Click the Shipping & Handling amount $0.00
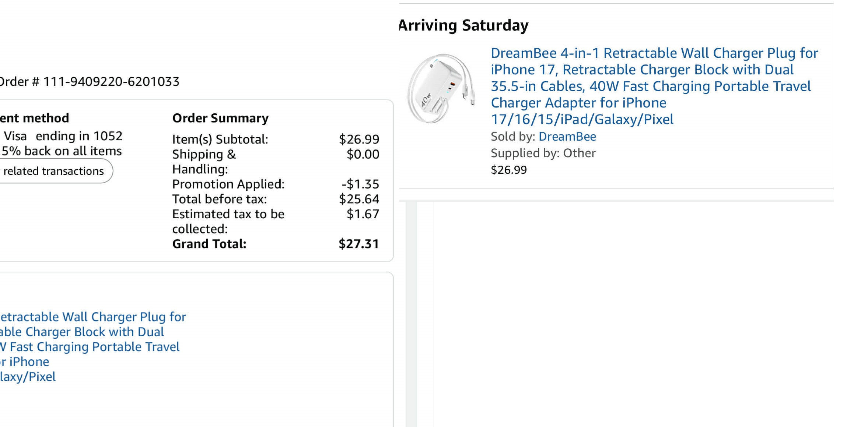Screen dimensions: 868x427 click(363, 154)
